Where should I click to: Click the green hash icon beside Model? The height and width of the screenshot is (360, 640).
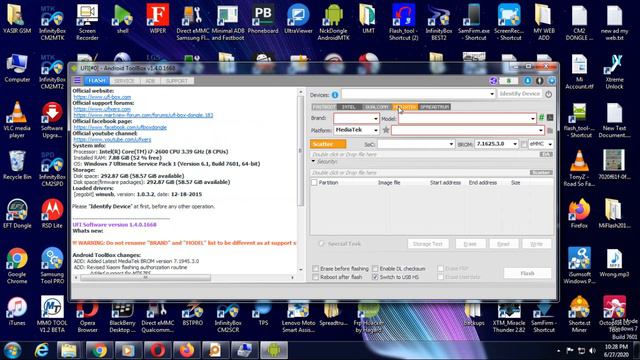(x=542, y=118)
